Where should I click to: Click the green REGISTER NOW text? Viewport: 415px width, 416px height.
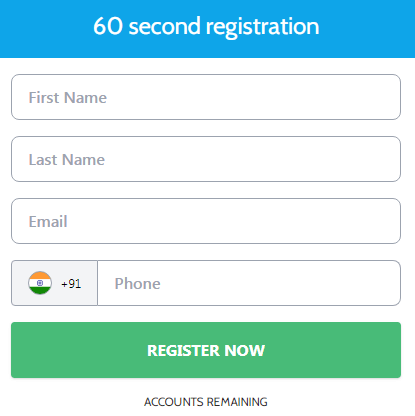(x=206, y=350)
